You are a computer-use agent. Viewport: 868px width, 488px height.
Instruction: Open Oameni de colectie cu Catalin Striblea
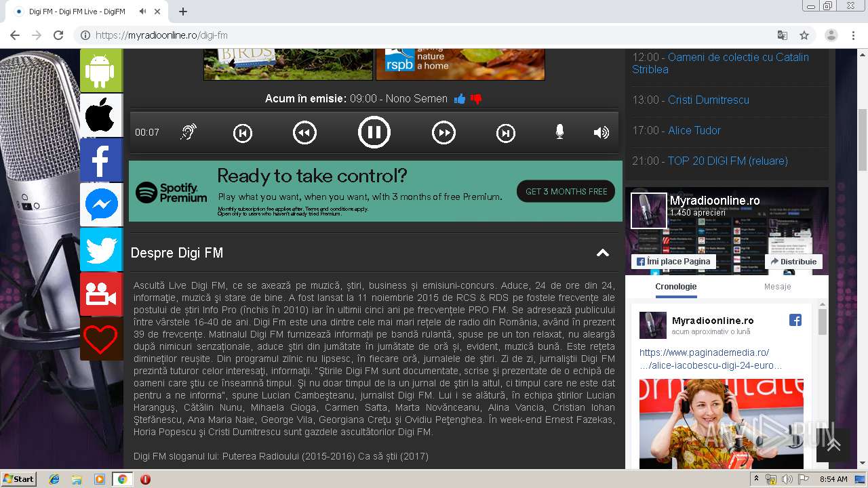(x=720, y=63)
